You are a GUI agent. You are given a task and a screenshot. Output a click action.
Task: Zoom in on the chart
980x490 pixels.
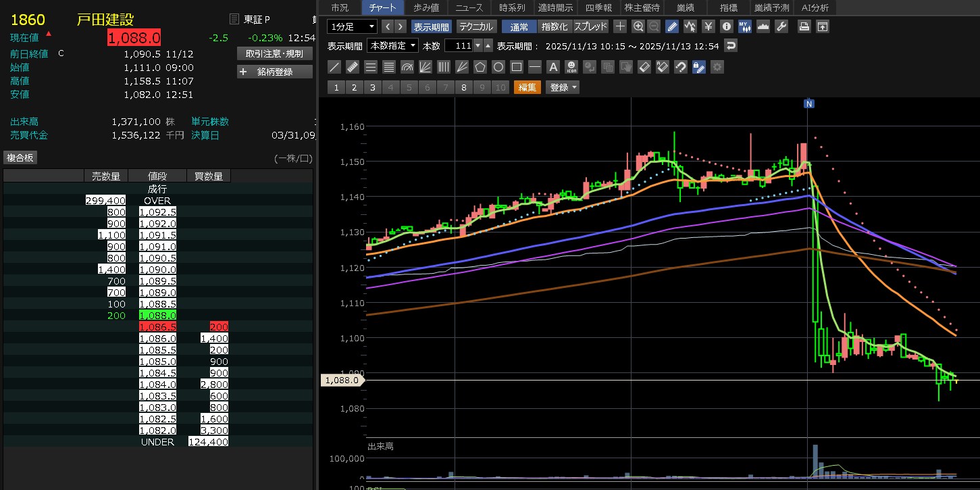638,26
